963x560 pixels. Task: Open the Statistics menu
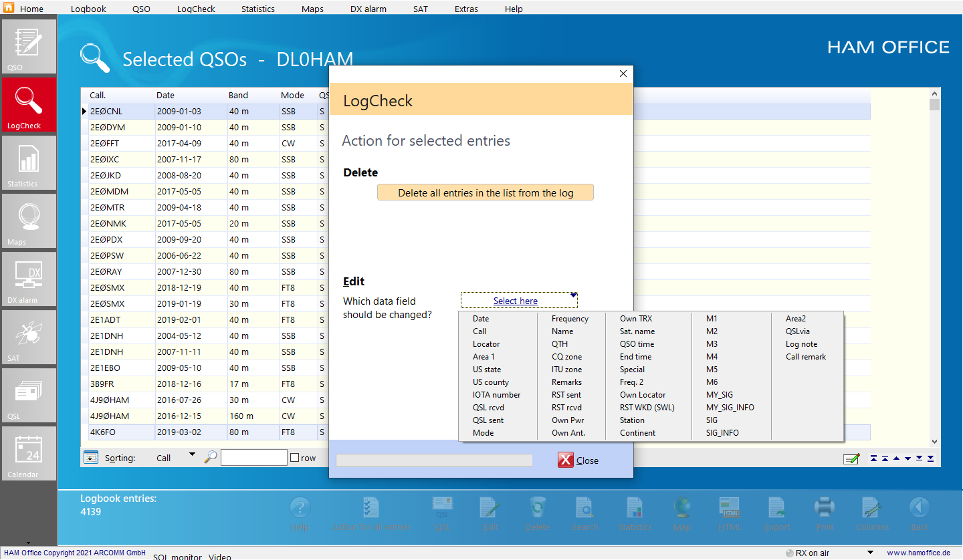[x=258, y=9]
